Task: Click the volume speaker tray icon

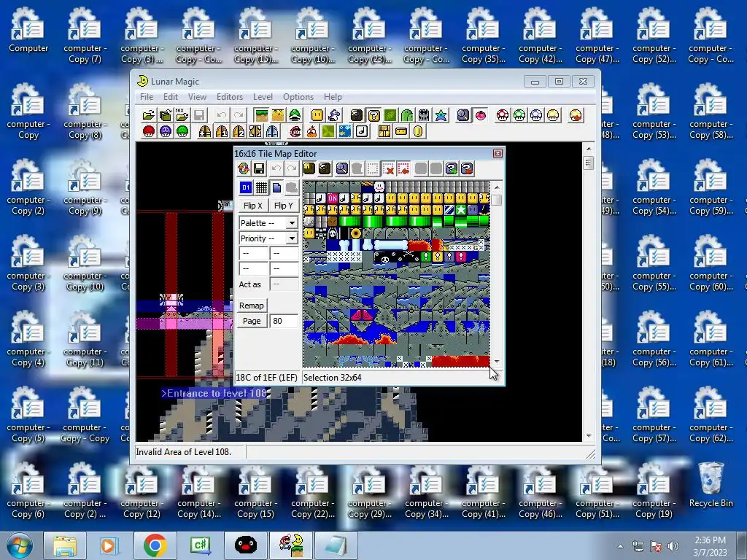Action: 673,546
